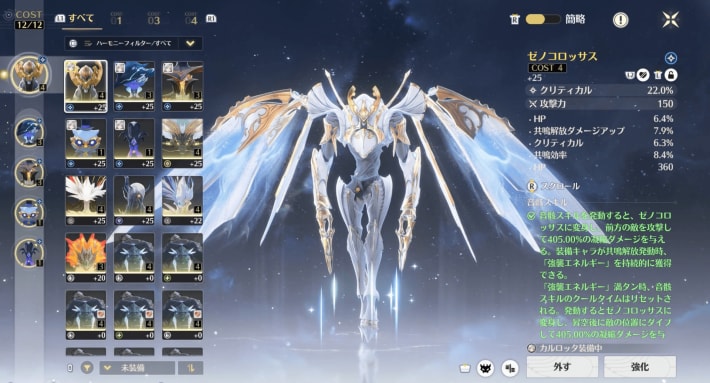Click the compare icon next to 外す
The width and height of the screenshot is (710, 383).
pos(510,368)
